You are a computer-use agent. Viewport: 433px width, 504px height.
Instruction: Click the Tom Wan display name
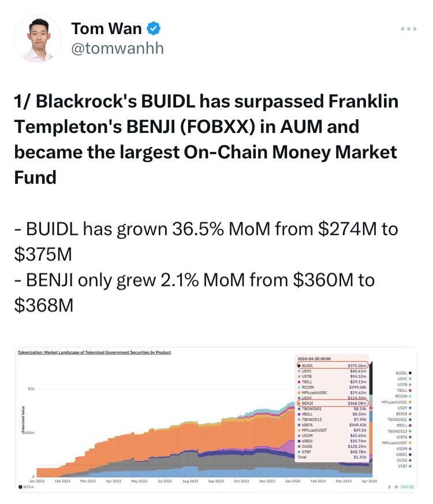(106, 28)
